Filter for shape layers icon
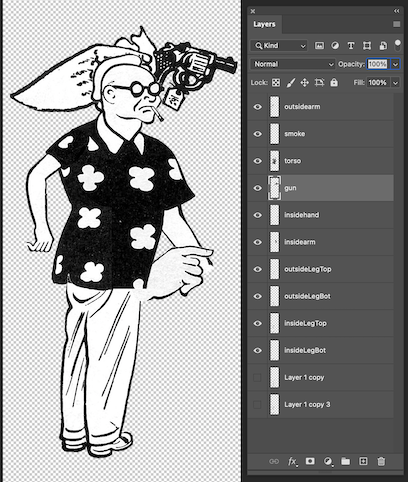The width and height of the screenshot is (408, 482). (367, 46)
